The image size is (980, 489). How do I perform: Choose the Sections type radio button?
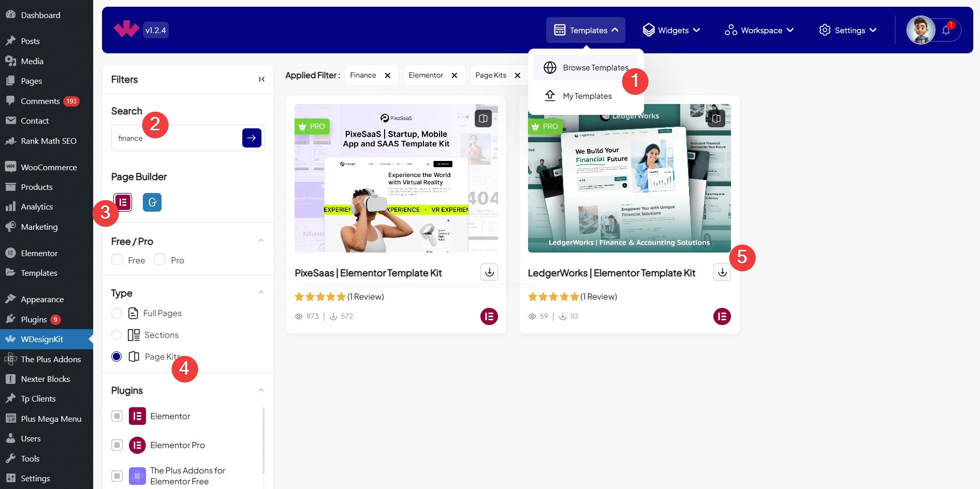(116, 335)
